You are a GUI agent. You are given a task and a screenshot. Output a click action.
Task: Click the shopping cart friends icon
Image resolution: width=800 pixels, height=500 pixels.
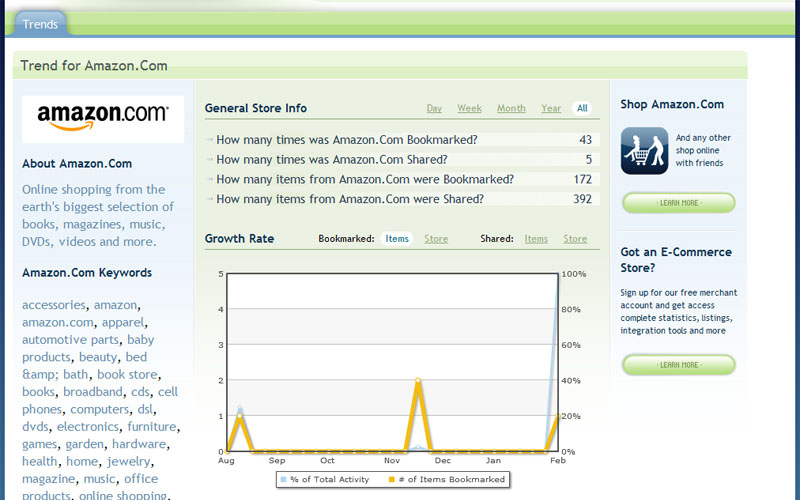[644, 151]
